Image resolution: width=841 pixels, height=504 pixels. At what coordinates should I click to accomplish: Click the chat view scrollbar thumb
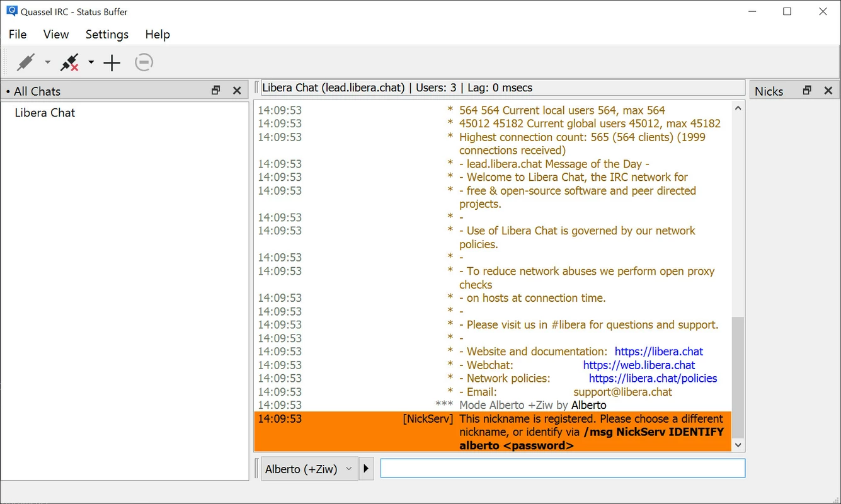click(x=738, y=377)
